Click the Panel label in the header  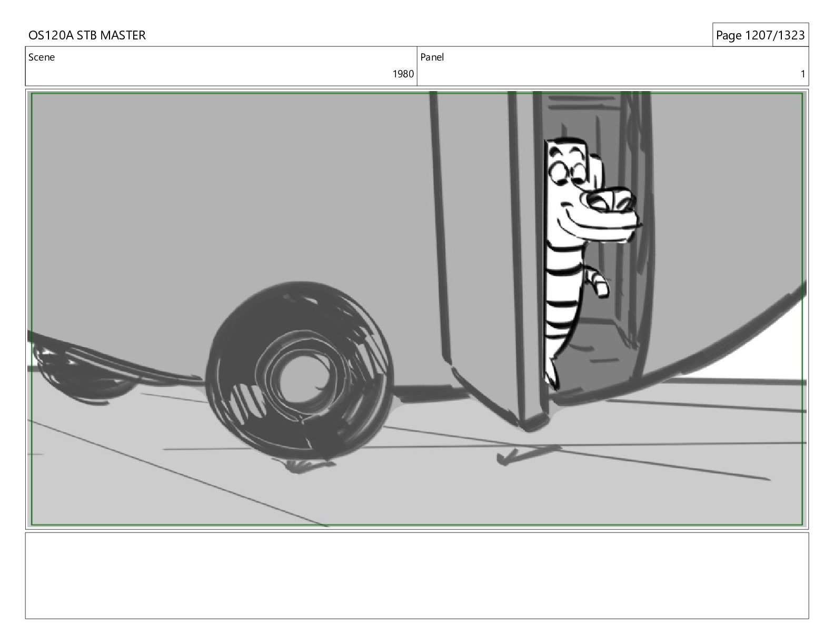[x=432, y=57]
